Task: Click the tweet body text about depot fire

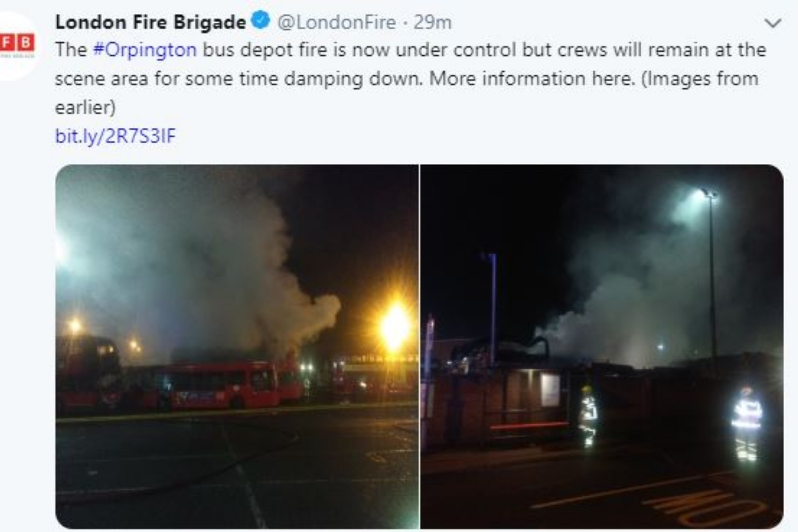Action: coord(410,78)
